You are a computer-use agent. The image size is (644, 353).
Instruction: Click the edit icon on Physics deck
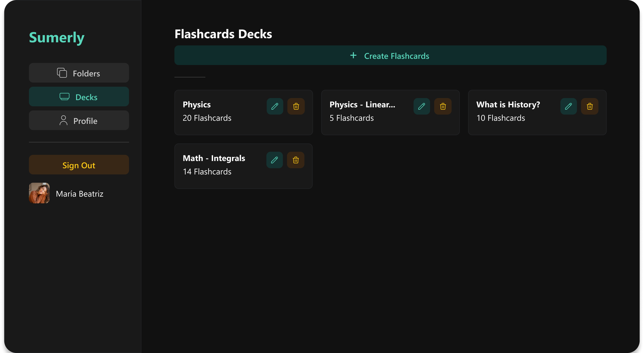275,106
